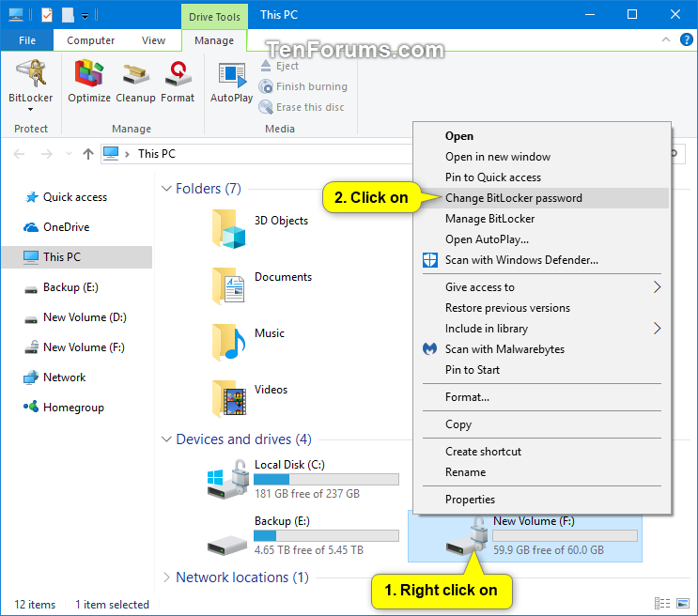Screen dimensions: 698x616
Task: Click the address bar path chevron
Action: (128, 154)
